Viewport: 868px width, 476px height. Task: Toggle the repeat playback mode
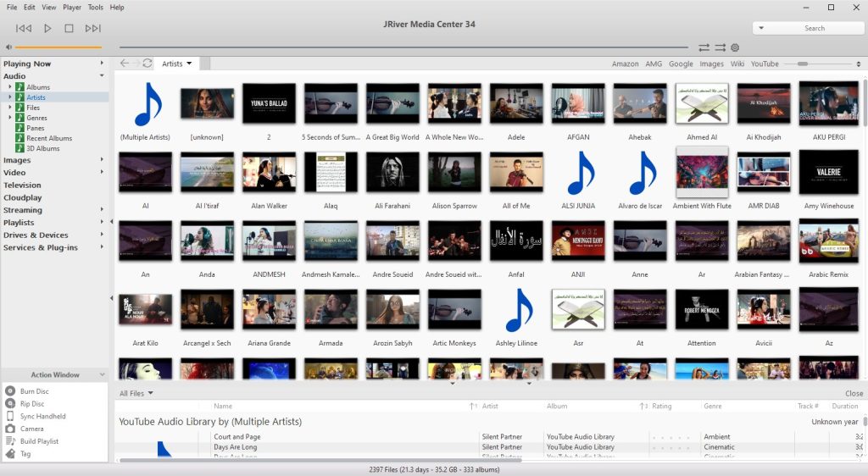704,47
